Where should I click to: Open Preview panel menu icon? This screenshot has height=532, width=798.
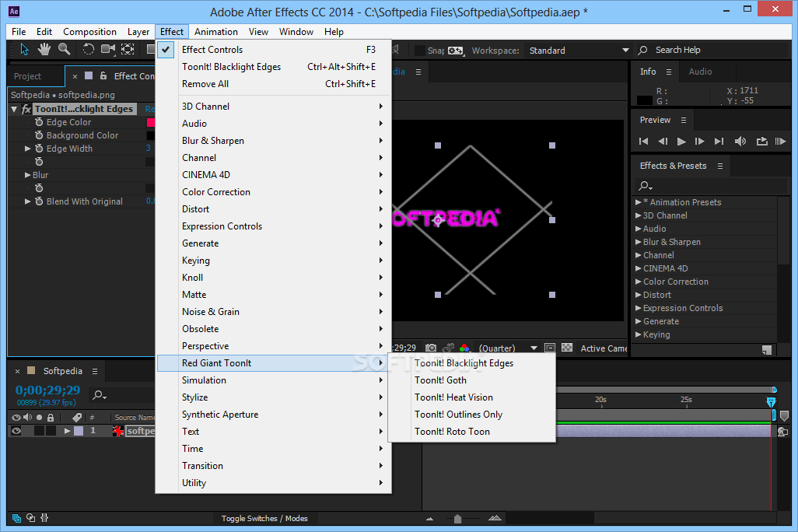[x=684, y=120]
